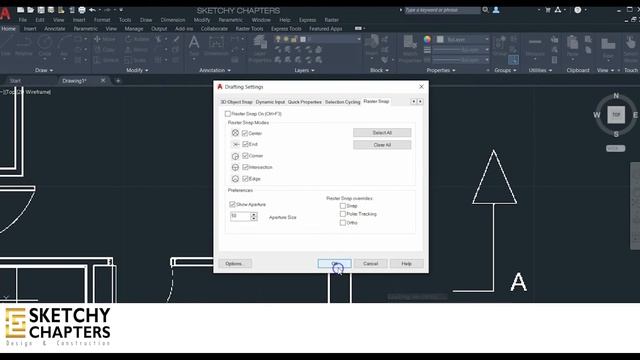Image resolution: width=640 pixels, height=360 pixels.
Task: Expand the Properties panel dropdown
Action: [x=441, y=70]
